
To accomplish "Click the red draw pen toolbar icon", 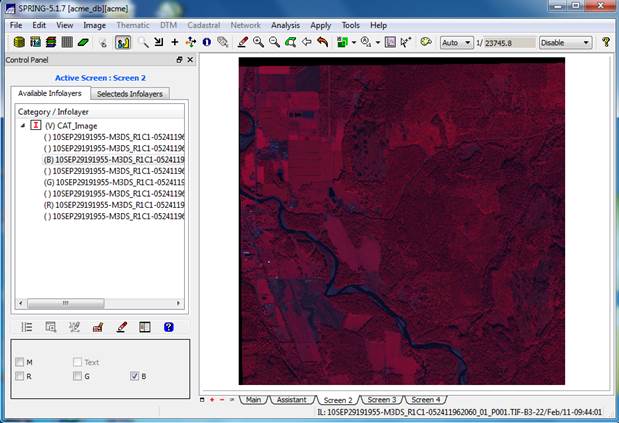I will (x=243, y=42).
